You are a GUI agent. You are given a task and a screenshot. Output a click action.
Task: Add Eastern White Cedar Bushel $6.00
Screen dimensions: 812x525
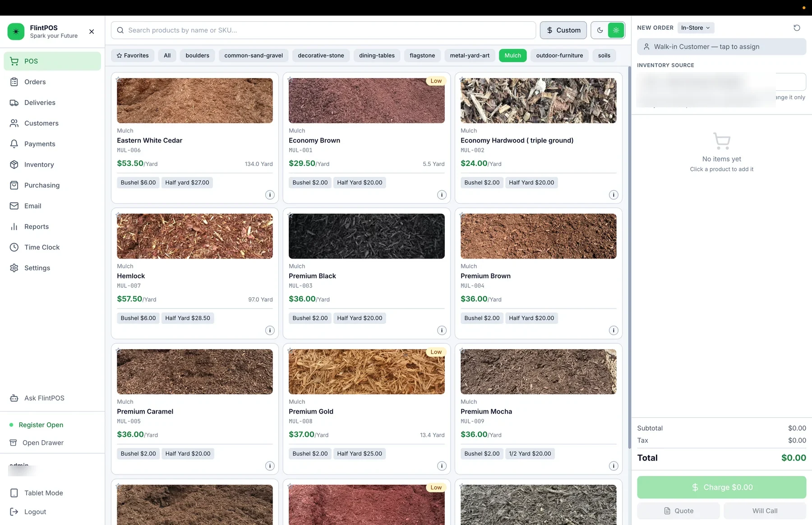tap(138, 183)
